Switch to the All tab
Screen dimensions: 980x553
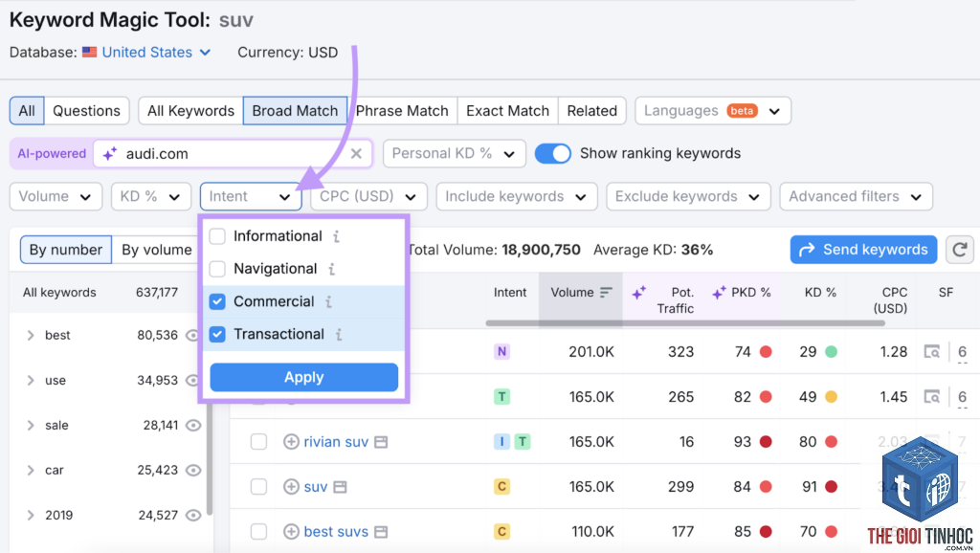(27, 111)
